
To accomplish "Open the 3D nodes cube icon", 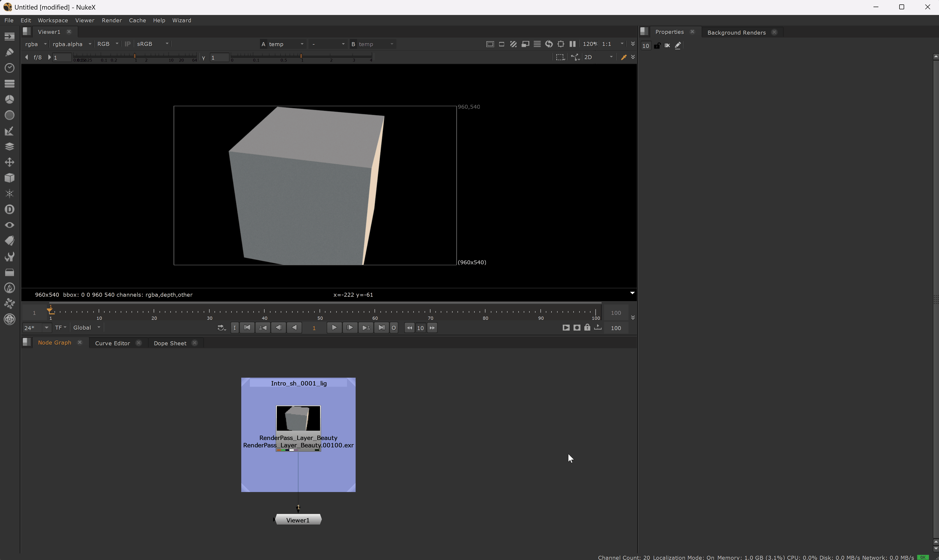I will point(9,178).
